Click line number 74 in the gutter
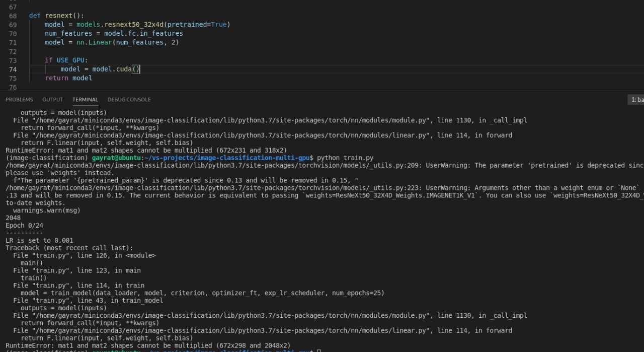644x352 pixels. 13,69
